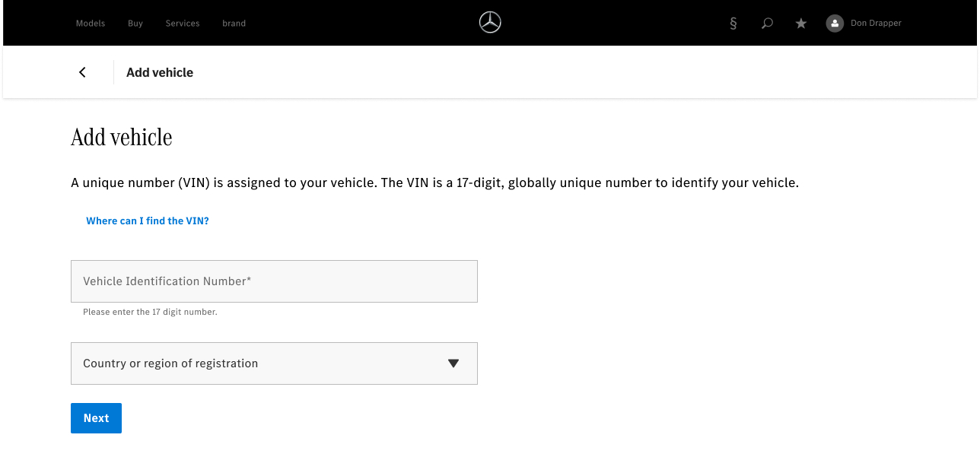
Task: Click the 'Please enter the 17 digit number' hint
Action: (150, 312)
